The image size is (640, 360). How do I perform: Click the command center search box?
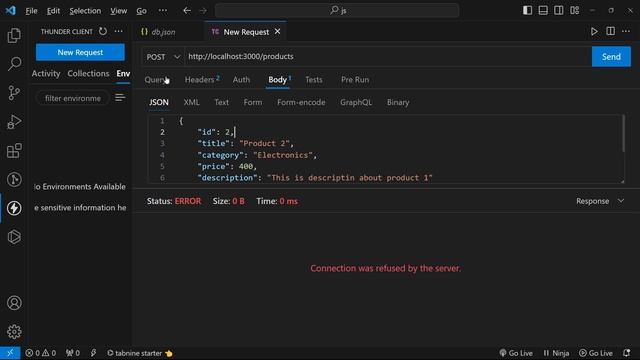[337, 11]
